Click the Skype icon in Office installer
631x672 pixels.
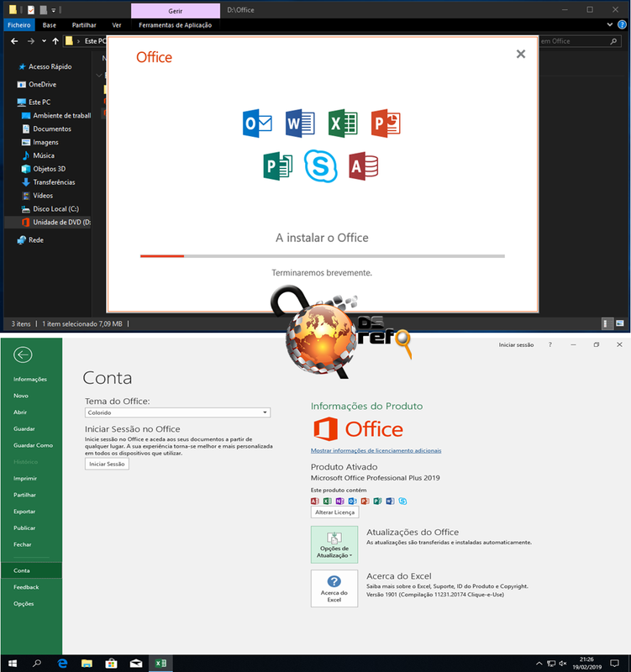coord(321,166)
